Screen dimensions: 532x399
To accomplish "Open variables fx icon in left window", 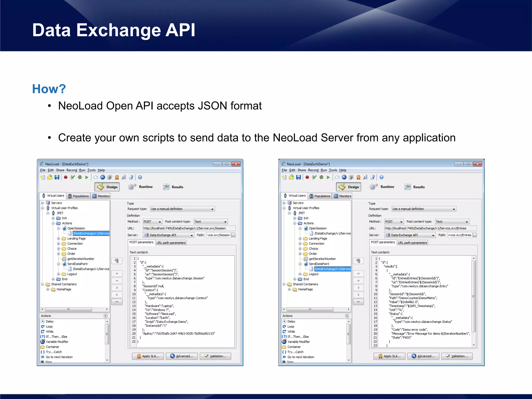I will [103, 177].
